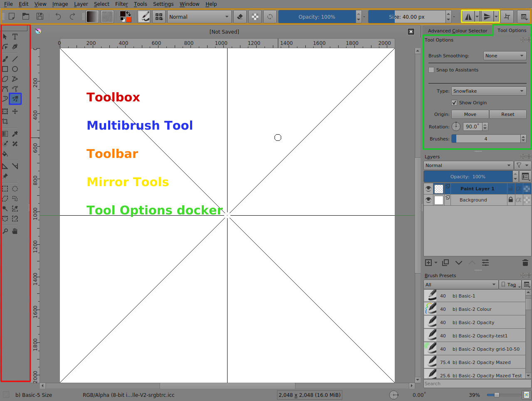532x401 pixels.
Task: Activate the Pan hand tool
Action: point(15,231)
